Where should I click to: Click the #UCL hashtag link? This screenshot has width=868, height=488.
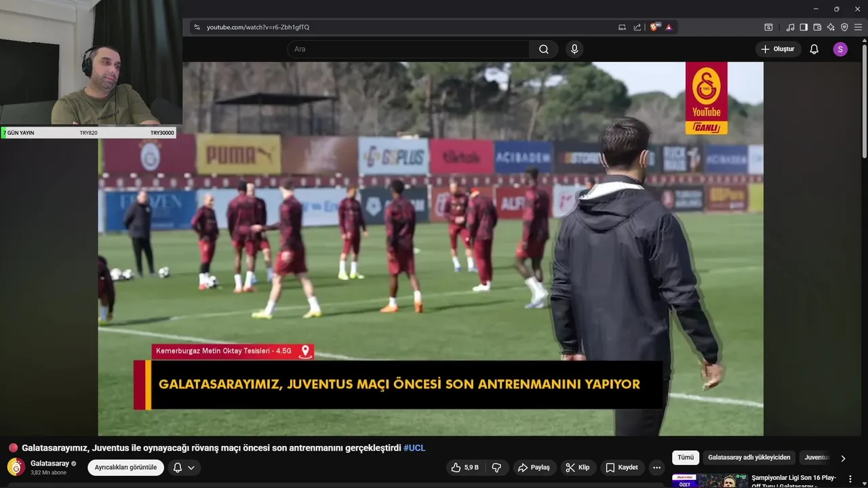(x=414, y=448)
